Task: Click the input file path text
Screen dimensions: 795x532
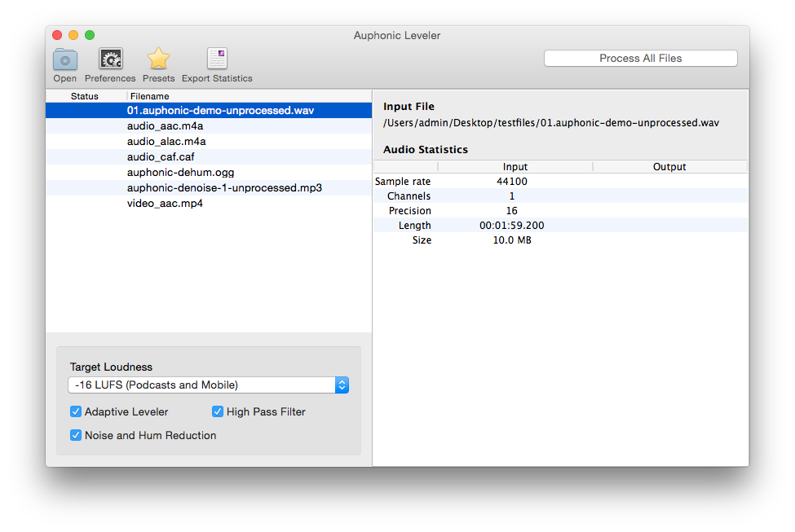Action: coord(551,123)
